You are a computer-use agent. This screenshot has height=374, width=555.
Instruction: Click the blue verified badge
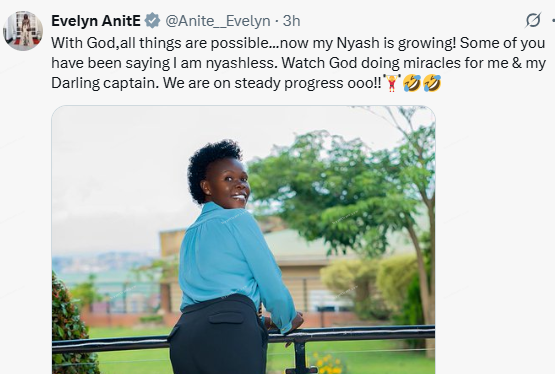(x=153, y=21)
